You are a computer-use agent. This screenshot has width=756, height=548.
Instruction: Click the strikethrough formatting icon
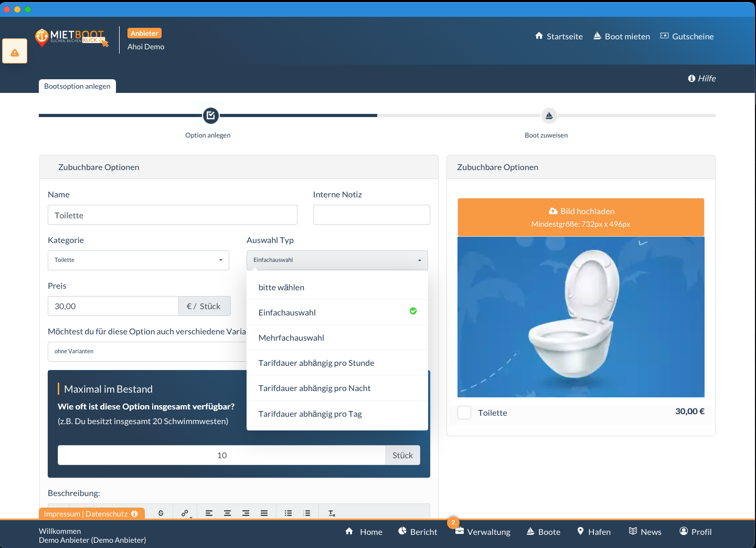click(161, 513)
